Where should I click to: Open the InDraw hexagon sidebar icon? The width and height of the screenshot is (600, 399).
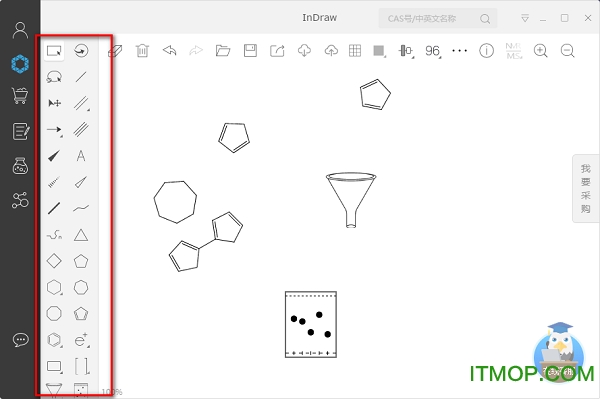point(20,64)
